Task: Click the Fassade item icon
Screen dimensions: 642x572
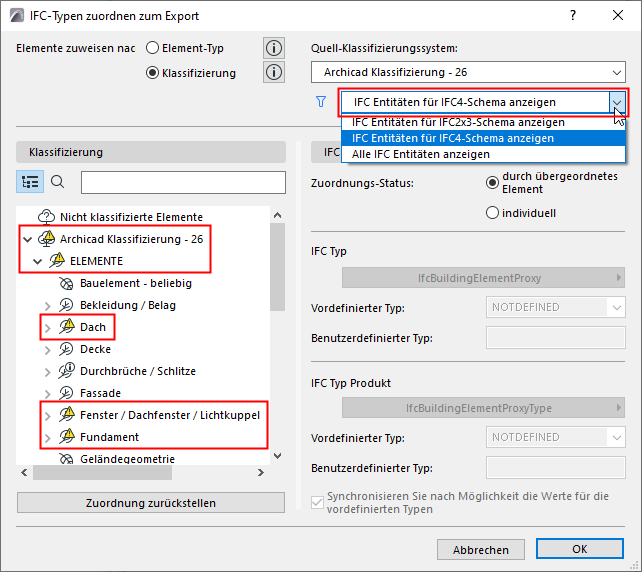Action: click(x=66, y=393)
